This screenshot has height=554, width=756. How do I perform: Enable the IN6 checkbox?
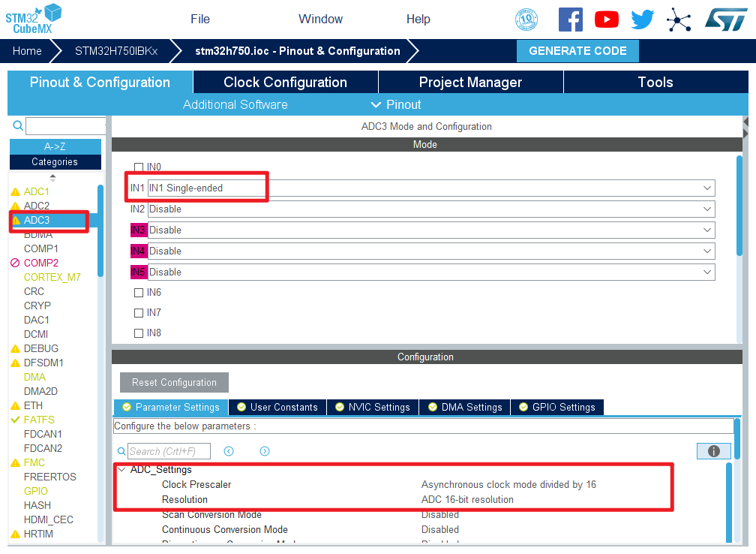click(x=138, y=293)
